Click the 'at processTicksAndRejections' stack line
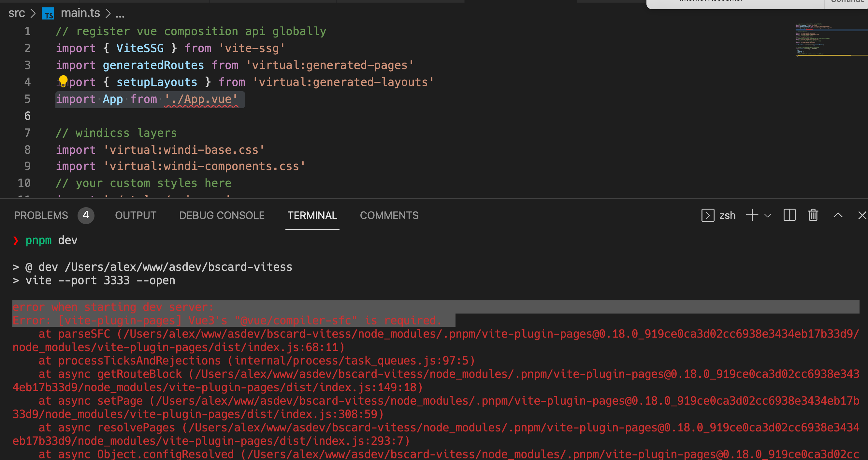Image resolution: width=868 pixels, height=460 pixels. pyautogui.click(x=256, y=361)
